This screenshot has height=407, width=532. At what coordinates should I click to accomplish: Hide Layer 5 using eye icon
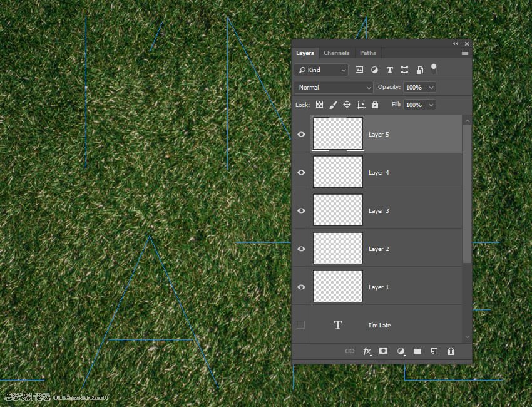(301, 135)
